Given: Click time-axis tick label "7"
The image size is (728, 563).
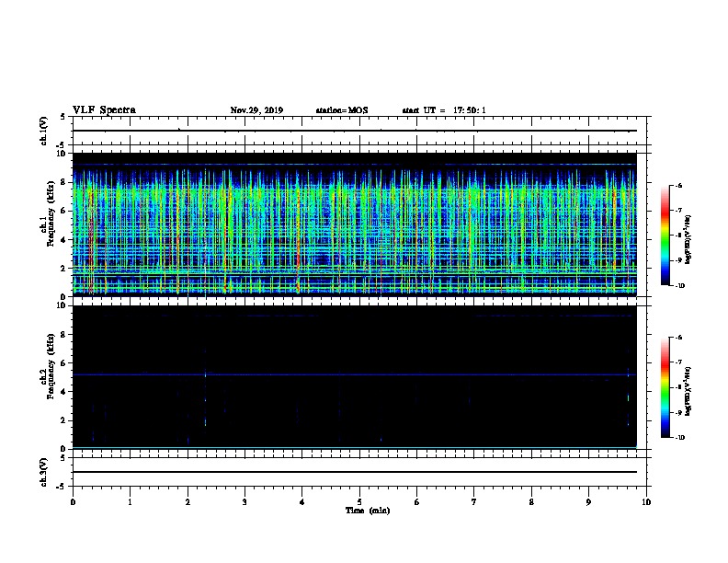Looking at the screenshot, I should pos(474,502).
